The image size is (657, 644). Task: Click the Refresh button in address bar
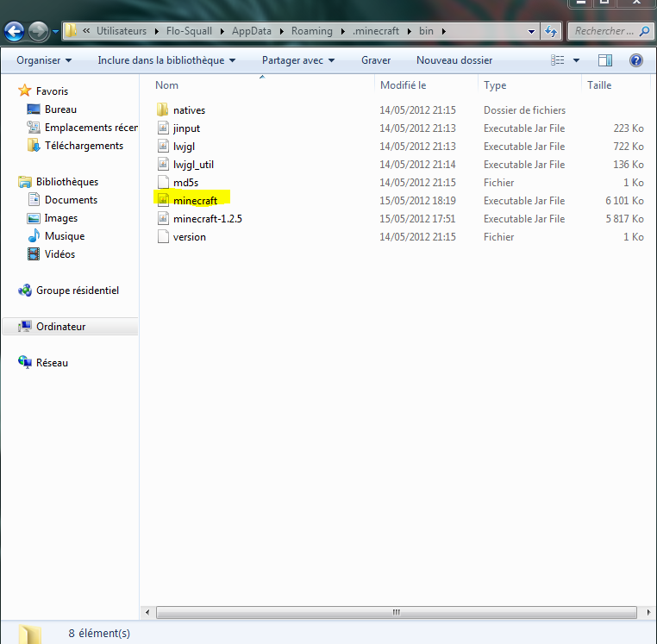551,31
